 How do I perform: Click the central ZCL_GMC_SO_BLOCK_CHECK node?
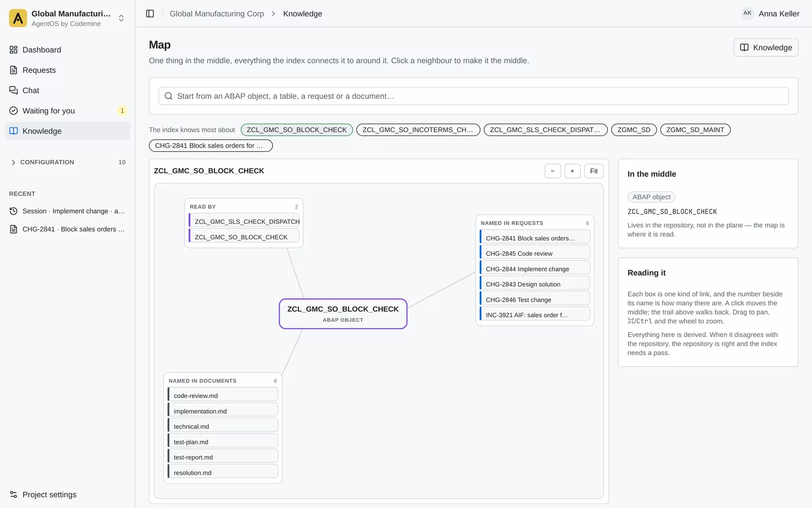(343, 314)
